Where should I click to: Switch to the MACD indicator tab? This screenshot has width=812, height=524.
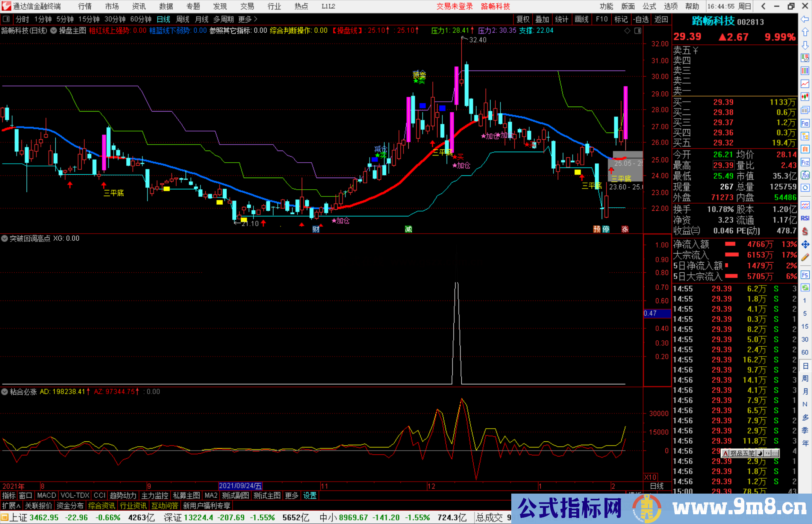point(46,495)
